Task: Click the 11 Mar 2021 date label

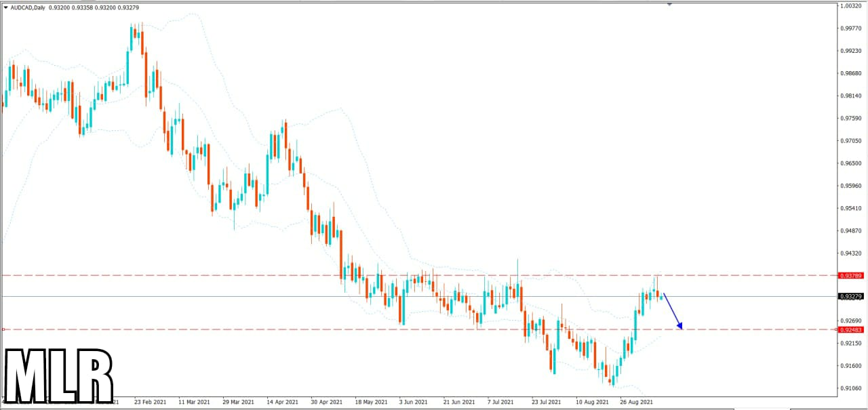Action: click(195, 402)
